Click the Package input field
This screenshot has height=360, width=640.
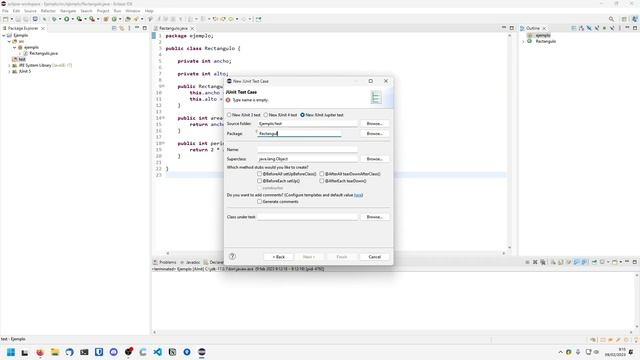pyautogui.click(x=299, y=133)
